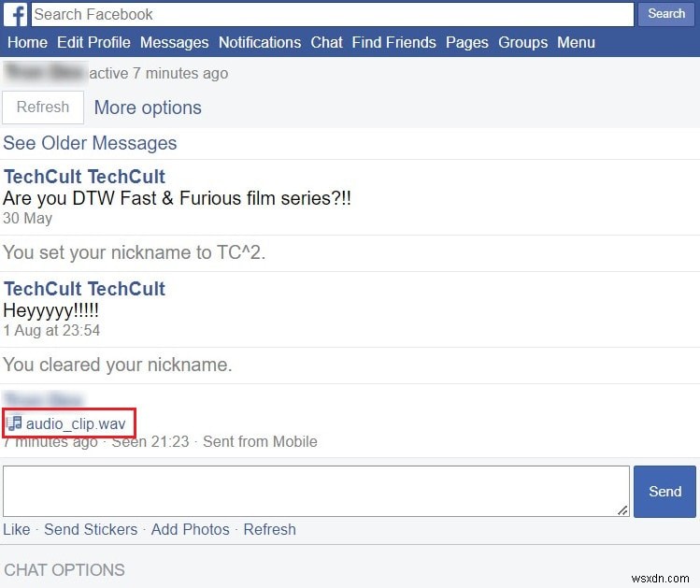Open Messages in navigation bar
The image size is (700, 588).
(x=174, y=42)
